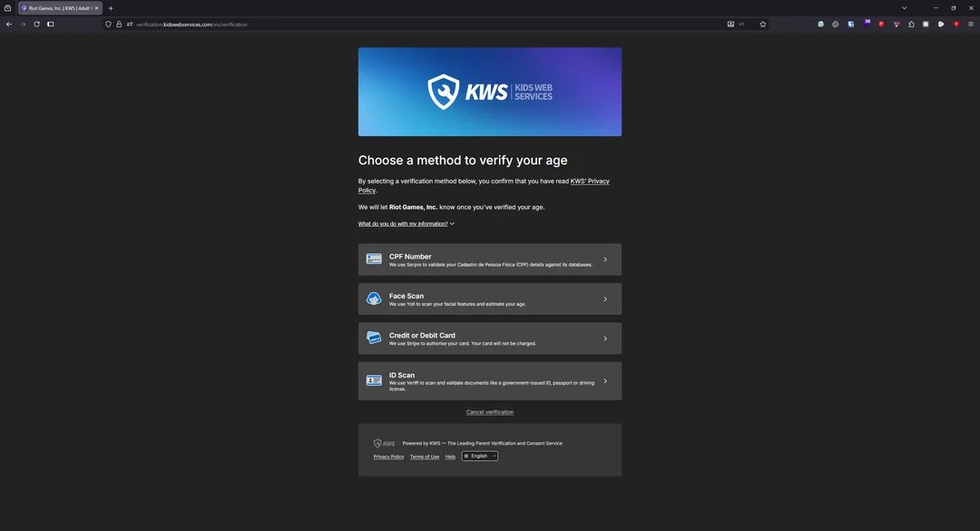Open site permissions icon next to padlock

coord(130,25)
